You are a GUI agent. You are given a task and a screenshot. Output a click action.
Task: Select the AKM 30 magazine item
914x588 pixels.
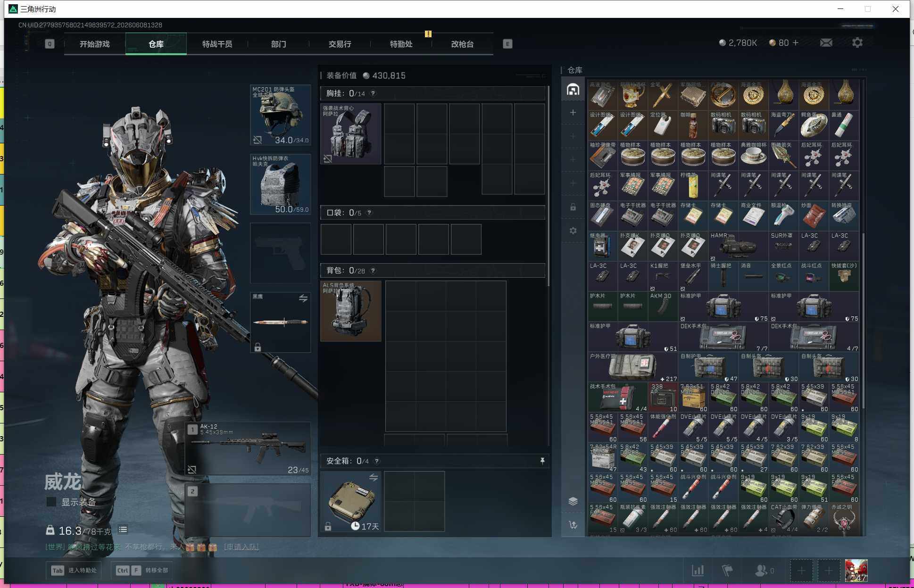point(663,306)
